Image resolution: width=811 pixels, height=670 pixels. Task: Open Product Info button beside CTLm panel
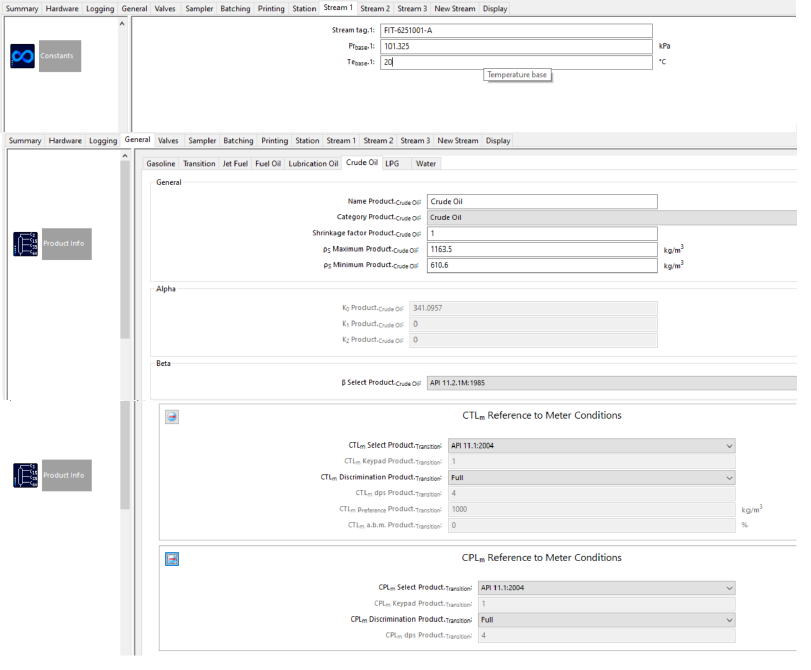point(67,475)
